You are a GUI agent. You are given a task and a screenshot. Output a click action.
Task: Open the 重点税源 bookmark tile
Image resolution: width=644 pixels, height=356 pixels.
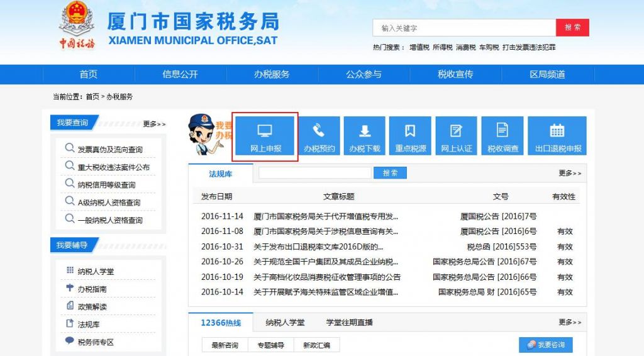410,136
